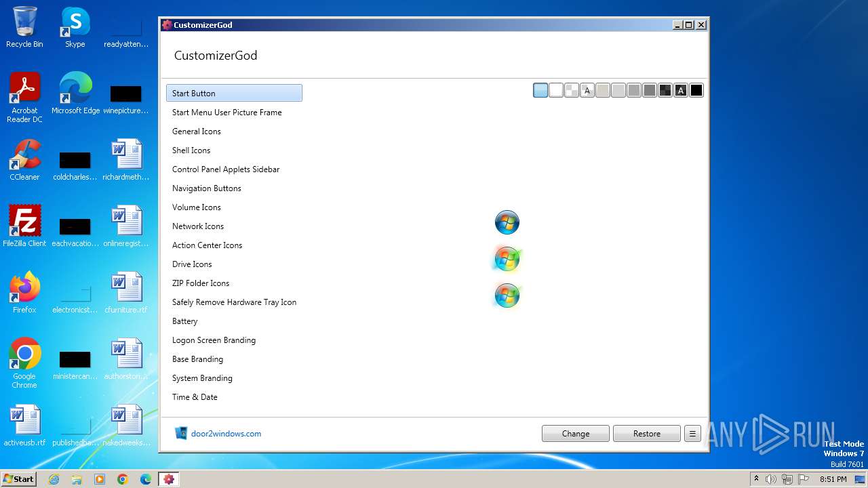Open the volume tray icon
868x488 pixels.
771,479
